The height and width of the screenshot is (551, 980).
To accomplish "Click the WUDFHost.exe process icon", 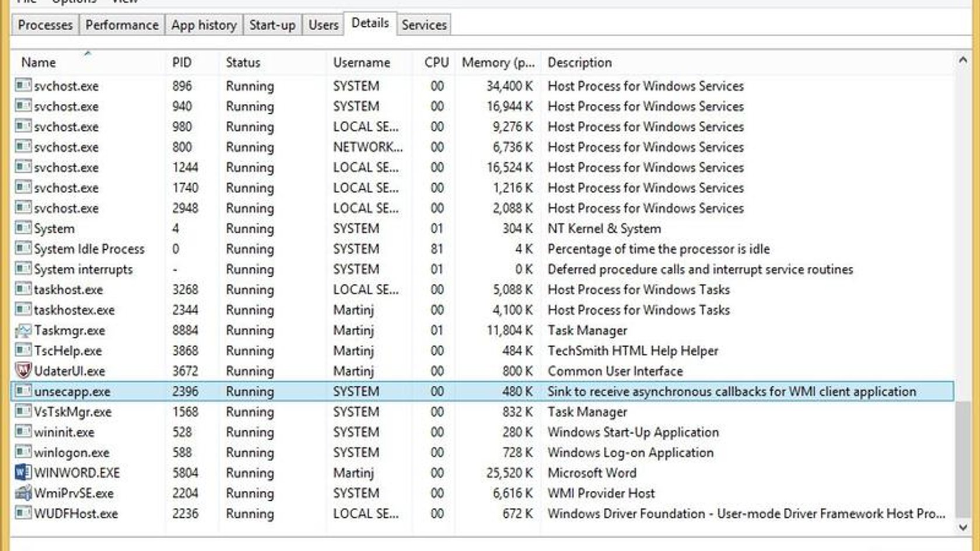I will point(23,513).
